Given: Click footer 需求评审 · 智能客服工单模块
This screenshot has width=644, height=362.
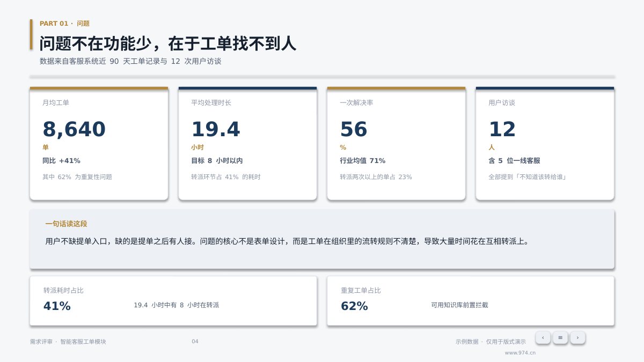Looking at the screenshot, I should pyautogui.click(x=68, y=342).
